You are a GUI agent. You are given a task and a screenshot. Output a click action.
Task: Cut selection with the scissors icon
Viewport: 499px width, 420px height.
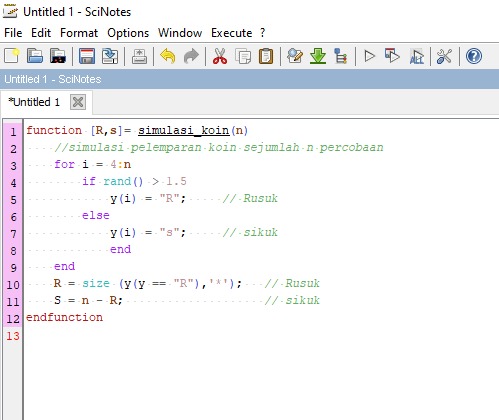[220, 56]
